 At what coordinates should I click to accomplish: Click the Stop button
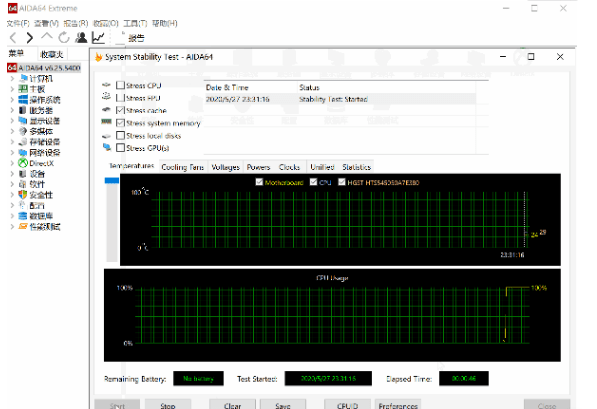(x=168, y=405)
